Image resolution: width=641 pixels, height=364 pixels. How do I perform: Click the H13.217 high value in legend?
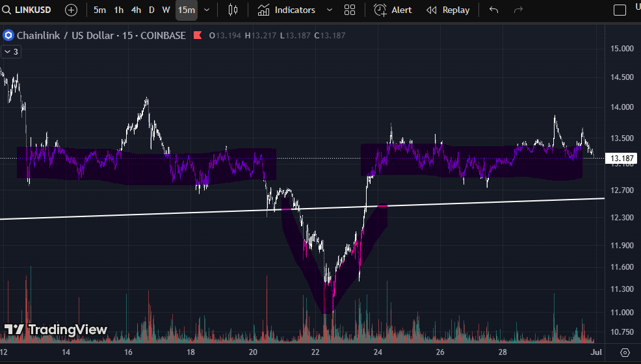tap(261, 36)
